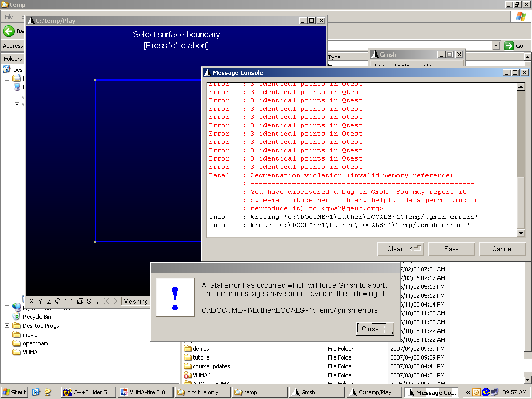Close the fatal error dialog
The height and width of the screenshot is (399, 532).
tap(375, 329)
